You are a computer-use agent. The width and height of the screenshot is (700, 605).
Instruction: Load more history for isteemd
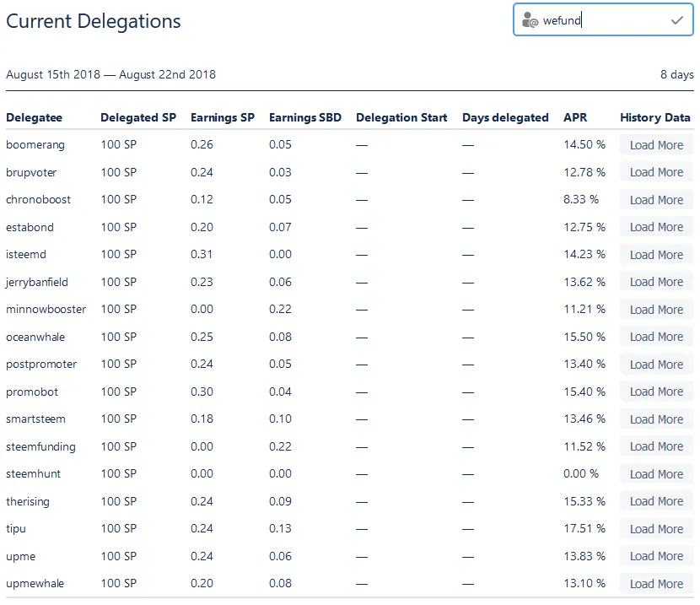pos(656,255)
